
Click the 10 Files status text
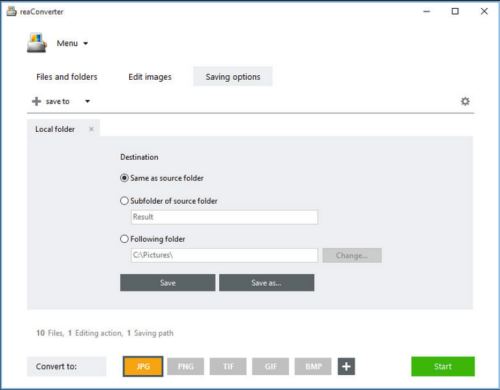coord(50,333)
